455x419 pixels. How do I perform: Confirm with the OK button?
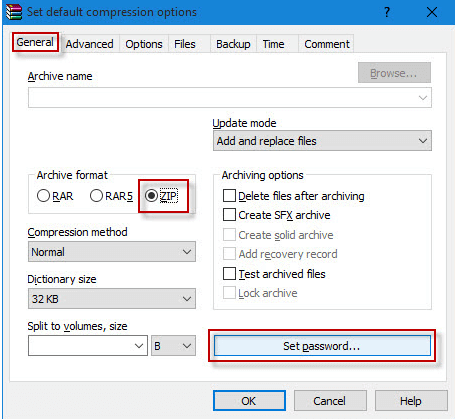(249, 401)
